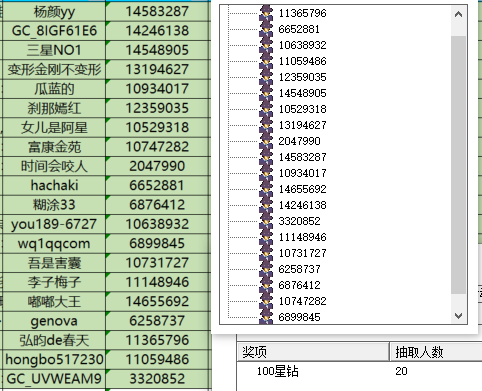Click the user icon beside 11059486 in list

[x=266, y=61]
